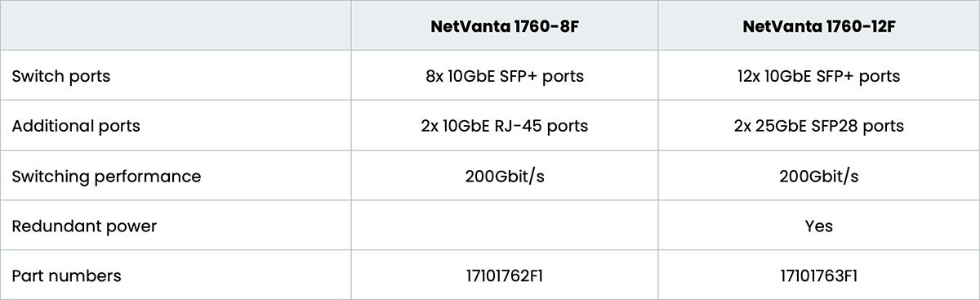The image size is (980, 300).
Task: Select part number 17101763F1
Action: point(818,275)
